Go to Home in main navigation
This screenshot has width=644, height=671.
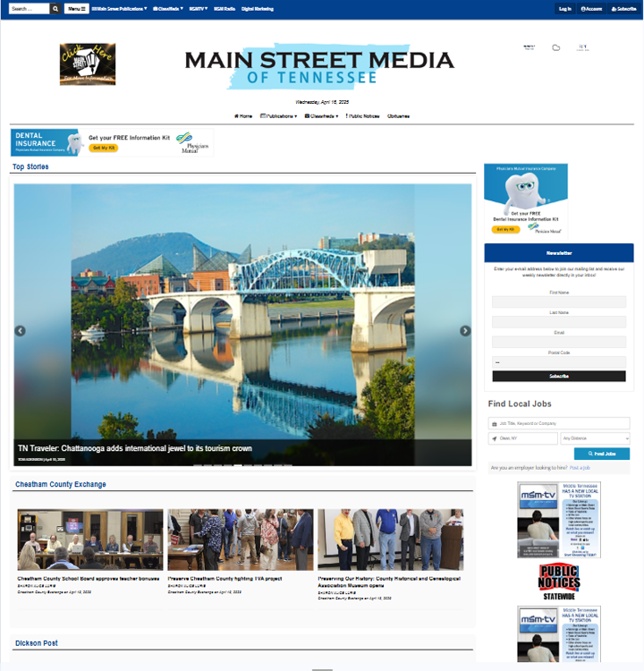coord(243,116)
